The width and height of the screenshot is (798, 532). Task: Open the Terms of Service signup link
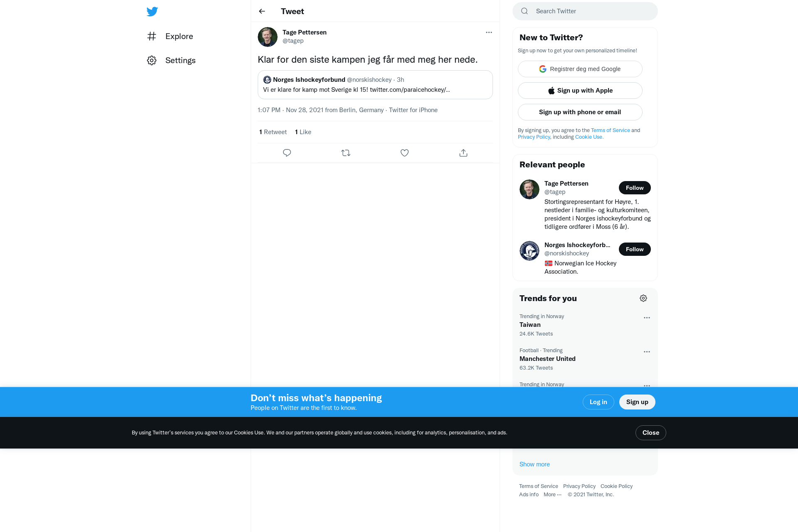click(610, 130)
